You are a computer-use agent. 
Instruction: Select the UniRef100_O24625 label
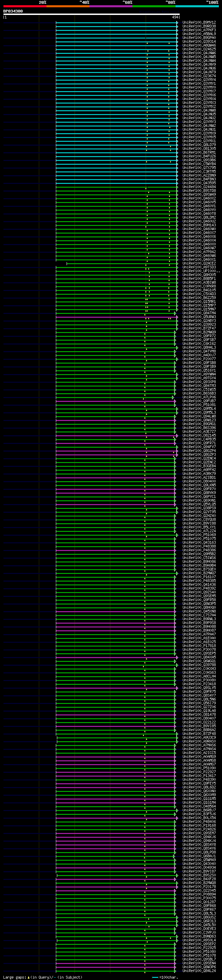point(199,49)
